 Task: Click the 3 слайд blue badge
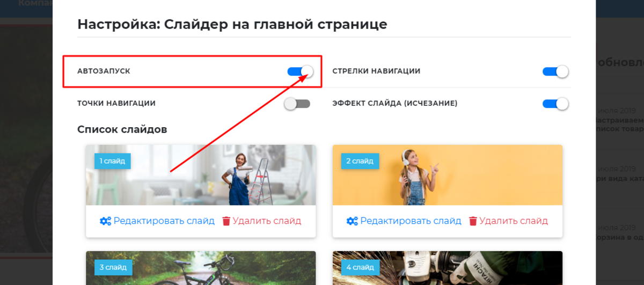[113, 267]
